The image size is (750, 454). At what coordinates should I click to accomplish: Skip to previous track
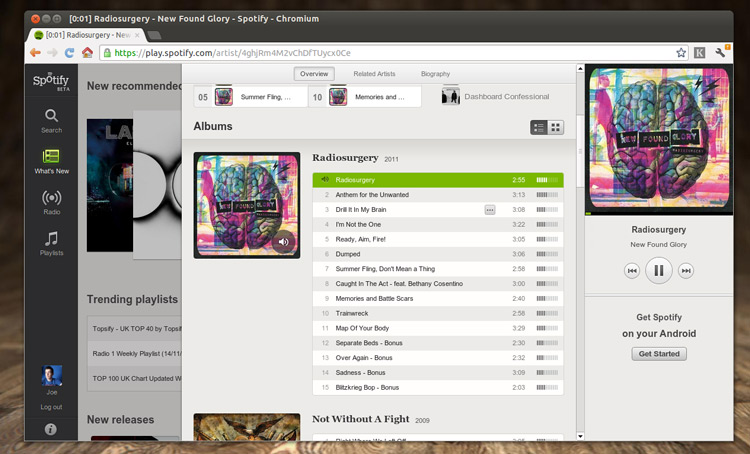coord(631,271)
